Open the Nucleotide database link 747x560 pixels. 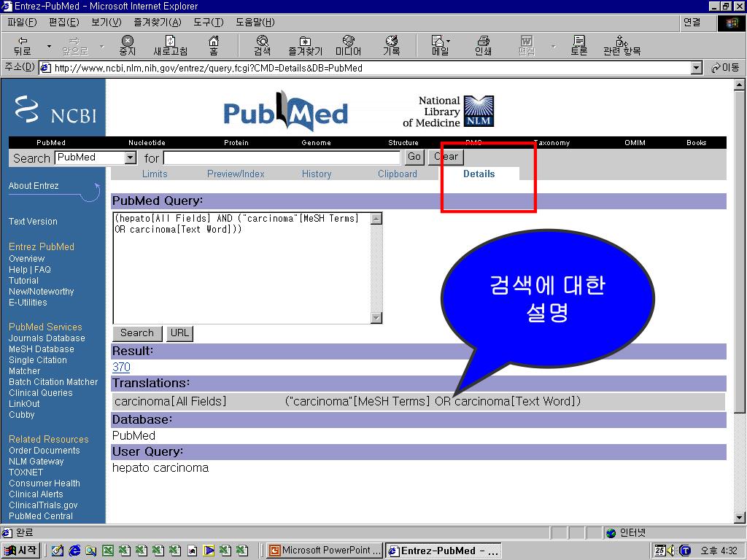[x=147, y=142]
